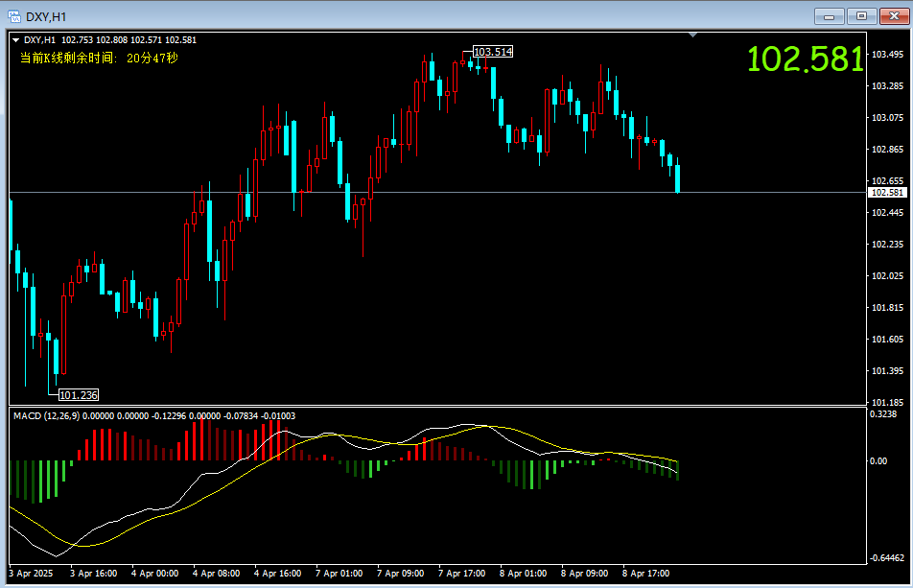Click the latest cyan candlestick on chart
Image resolution: width=913 pixels, height=588 pixels.
(x=678, y=178)
